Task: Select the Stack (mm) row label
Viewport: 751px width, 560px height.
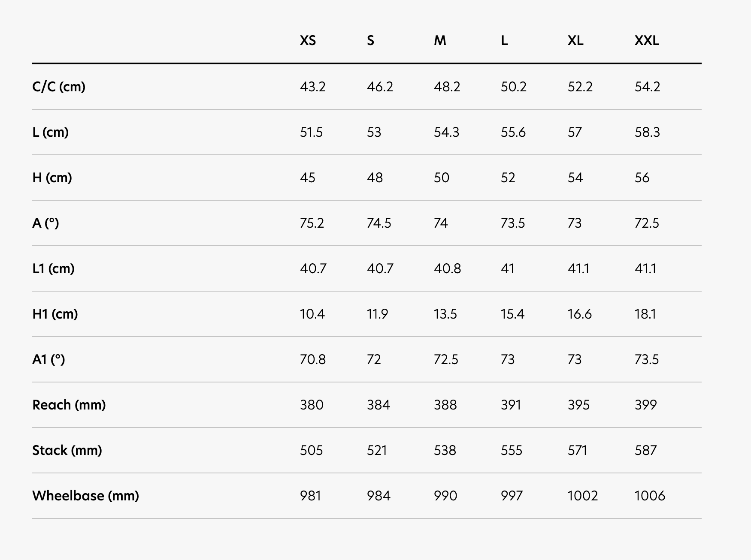Action: [x=67, y=450]
